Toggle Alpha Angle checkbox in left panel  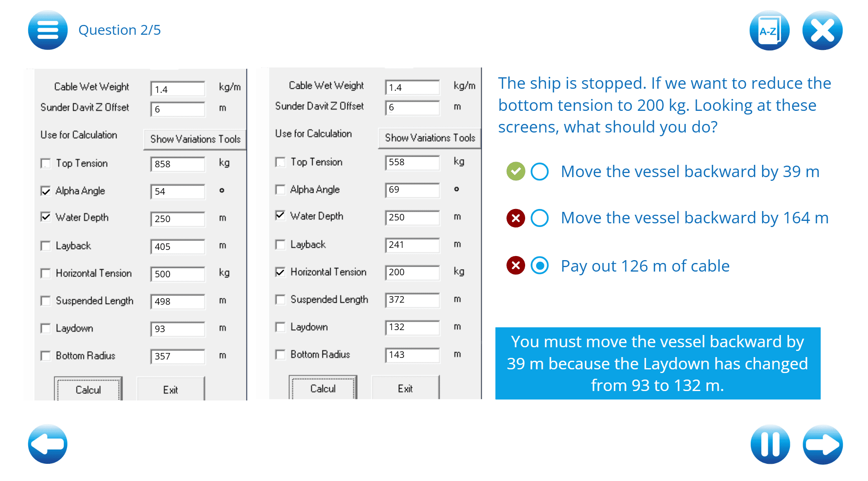click(x=46, y=191)
